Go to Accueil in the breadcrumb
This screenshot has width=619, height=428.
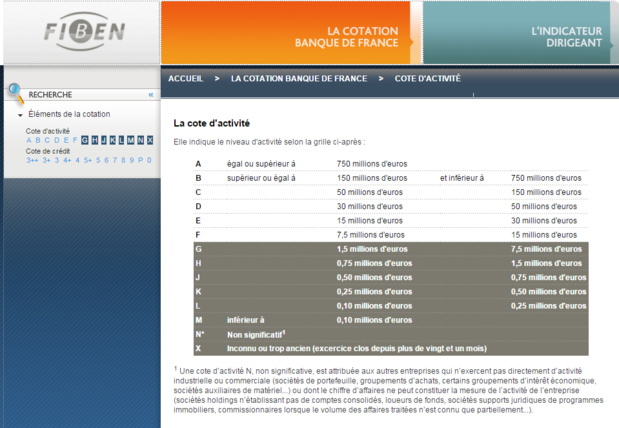coord(186,78)
